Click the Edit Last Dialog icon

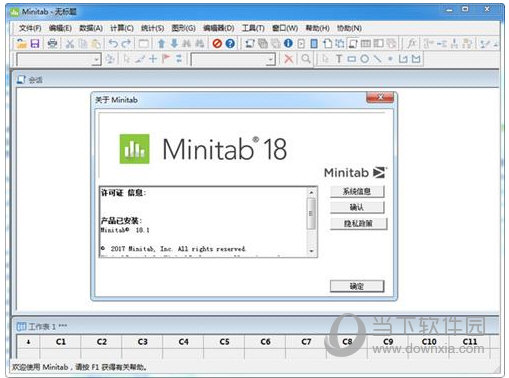point(144,43)
